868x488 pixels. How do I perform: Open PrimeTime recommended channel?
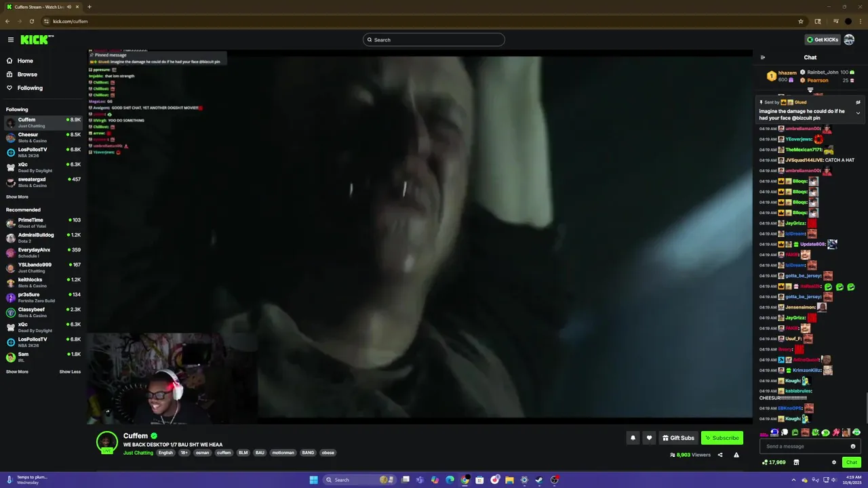[43, 223]
